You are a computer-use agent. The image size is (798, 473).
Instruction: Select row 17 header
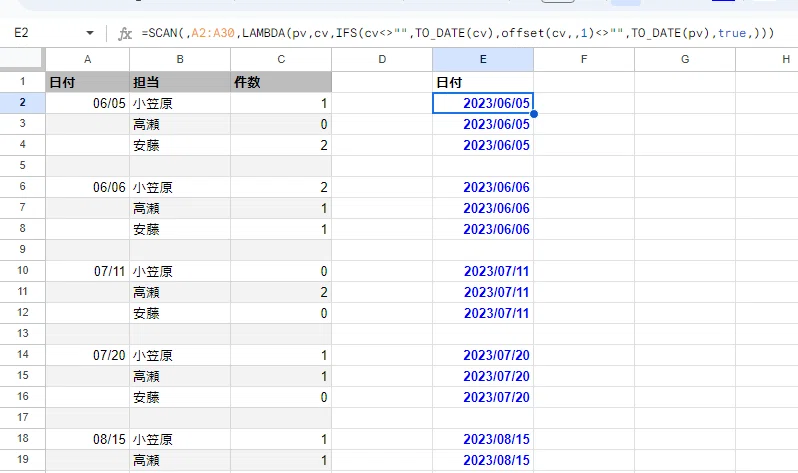coord(22,418)
